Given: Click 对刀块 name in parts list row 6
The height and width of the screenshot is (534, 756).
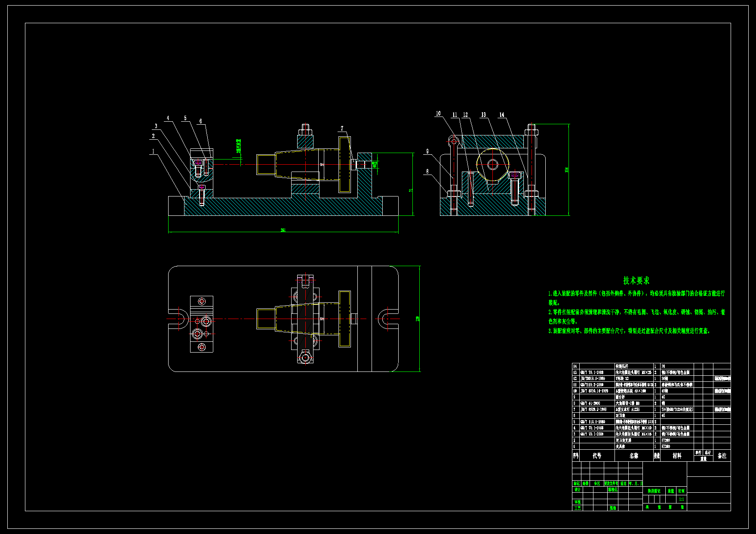Looking at the screenshot, I should click(x=621, y=416).
